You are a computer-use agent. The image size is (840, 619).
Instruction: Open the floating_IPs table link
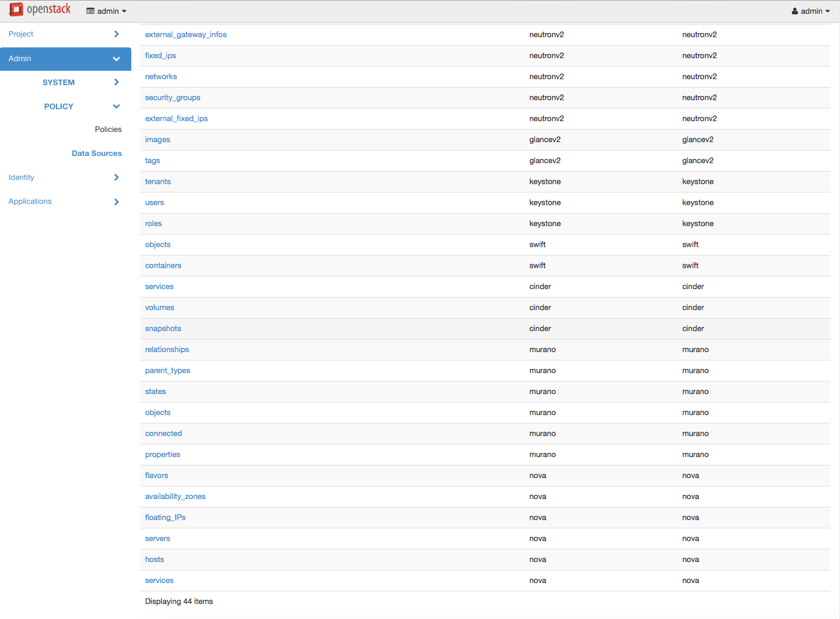point(165,518)
